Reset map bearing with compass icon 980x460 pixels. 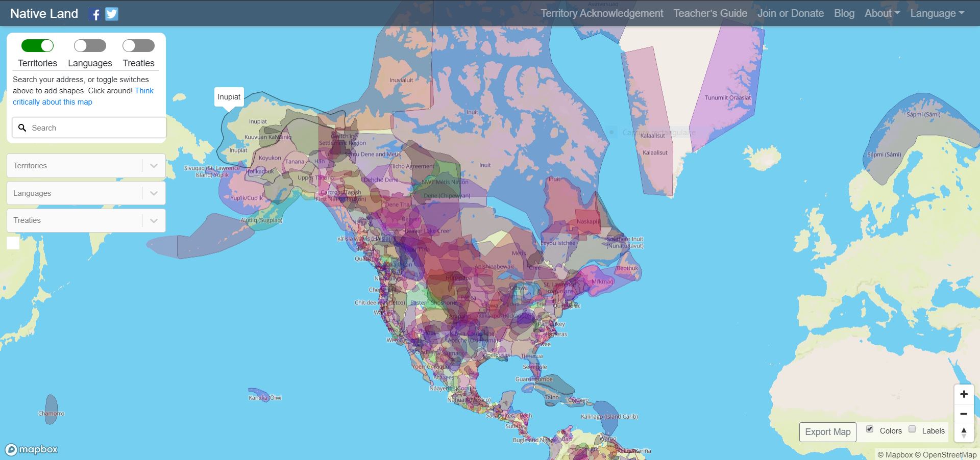tap(964, 433)
